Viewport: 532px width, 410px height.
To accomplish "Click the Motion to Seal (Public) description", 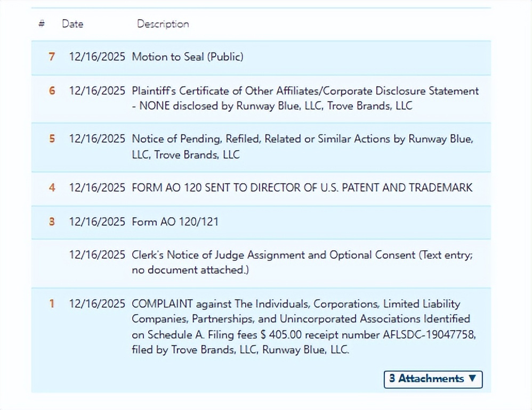I will (x=187, y=57).
